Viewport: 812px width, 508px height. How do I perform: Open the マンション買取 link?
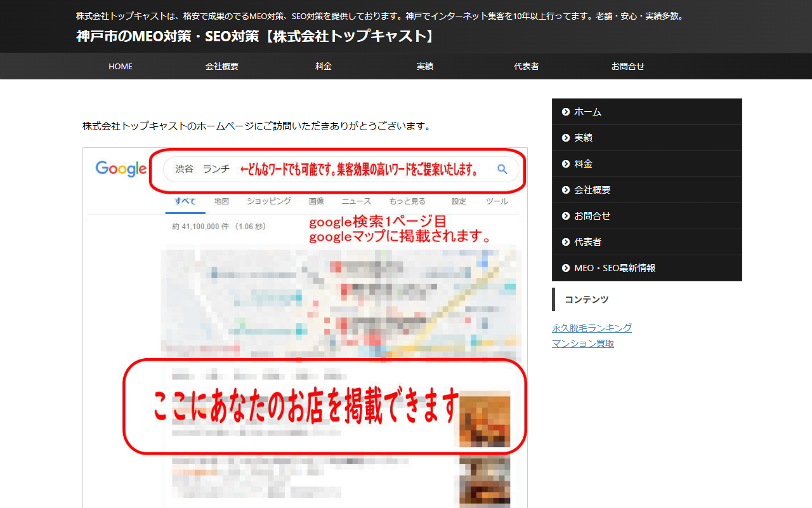(x=583, y=344)
